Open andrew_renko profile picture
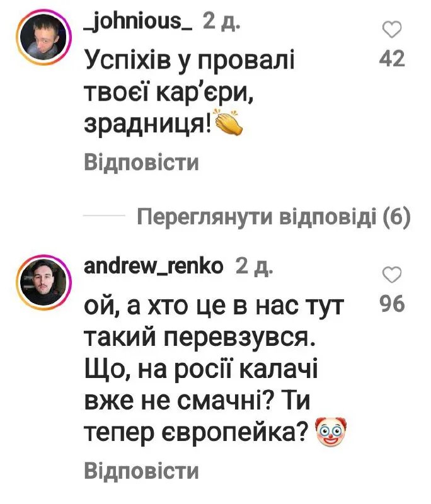Viewport: 431px width, 504px height. (44, 280)
